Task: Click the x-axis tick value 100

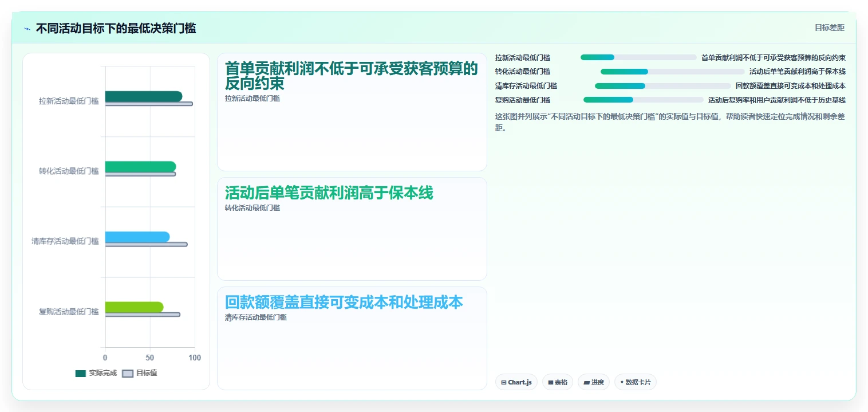Action: 195,358
